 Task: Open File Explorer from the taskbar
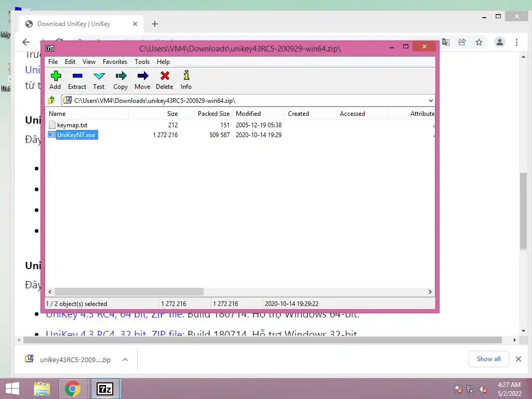[x=42, y=389]
